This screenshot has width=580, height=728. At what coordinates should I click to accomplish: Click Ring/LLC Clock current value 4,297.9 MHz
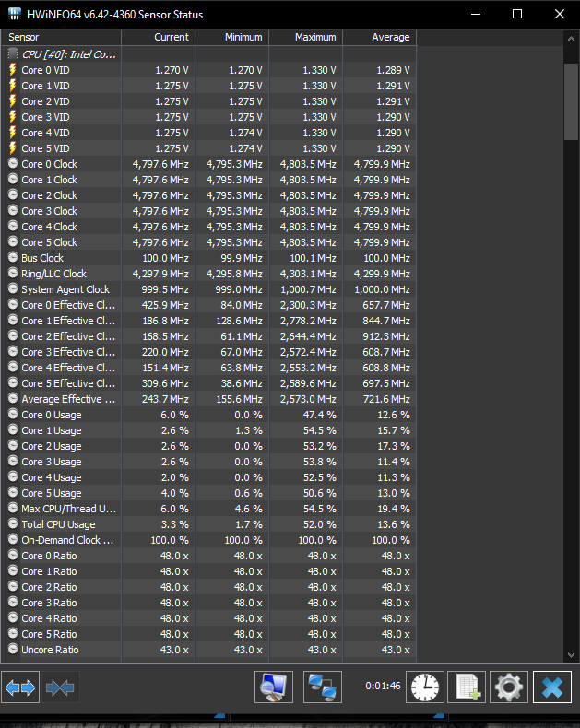tap(160, 274)
